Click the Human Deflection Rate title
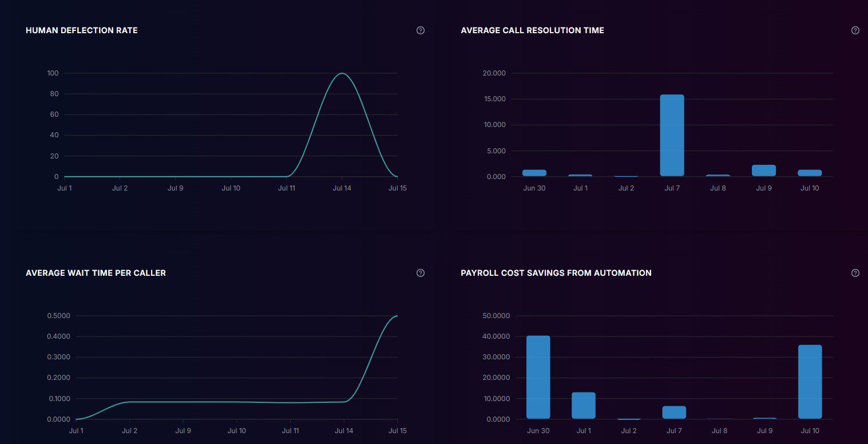The width and height of the screenshot is (868, 444). click(82, 30)
